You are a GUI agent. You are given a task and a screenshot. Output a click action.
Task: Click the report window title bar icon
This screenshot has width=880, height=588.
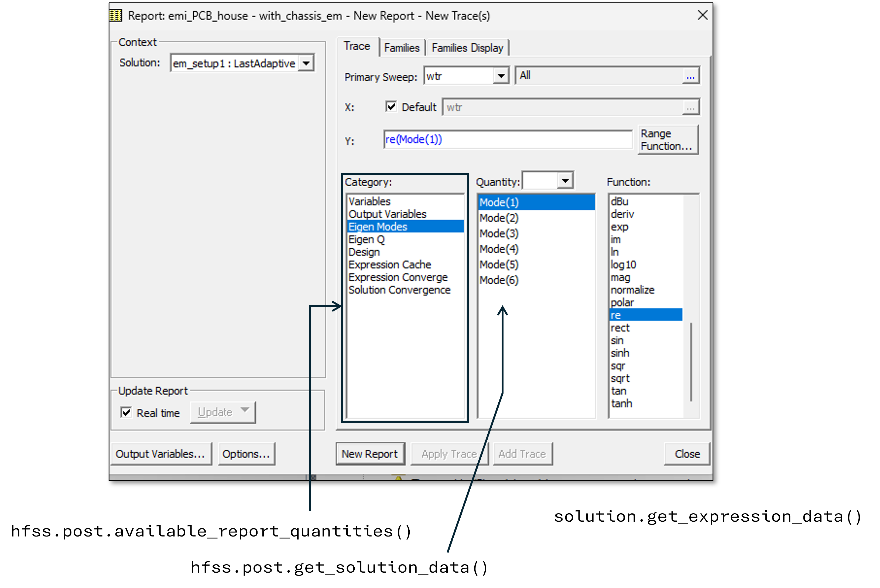click(116, 16)
